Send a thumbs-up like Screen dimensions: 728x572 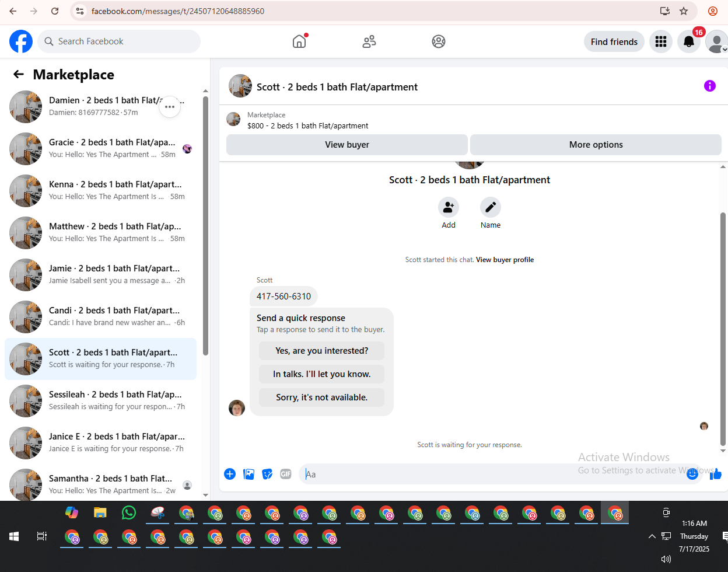716,474
